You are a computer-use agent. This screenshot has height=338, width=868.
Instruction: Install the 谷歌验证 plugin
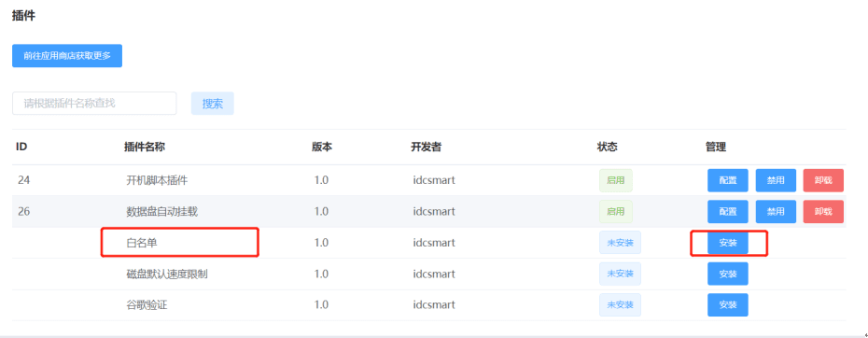click(x=728, y=304)
